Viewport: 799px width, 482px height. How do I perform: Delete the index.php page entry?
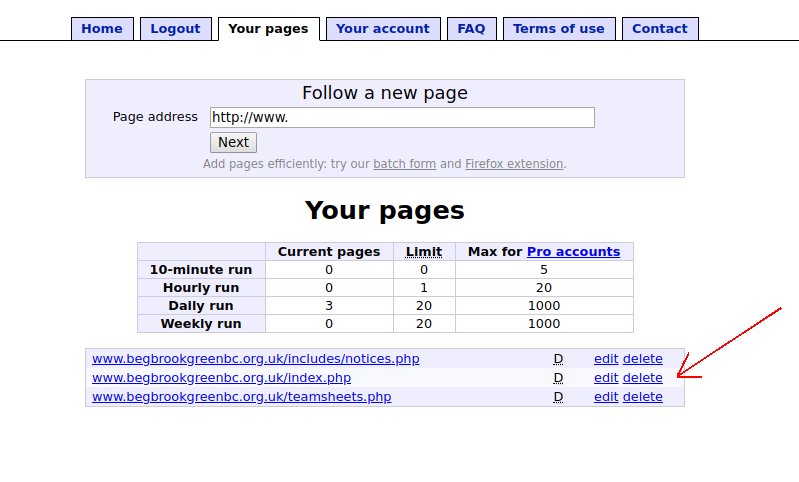pyautogui.click(x=643, y=378)
